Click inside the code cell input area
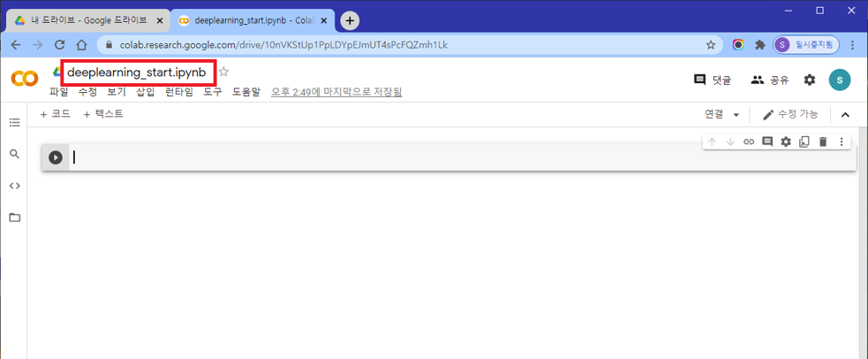Screen dimensions: 868x359 coord(442,157)
